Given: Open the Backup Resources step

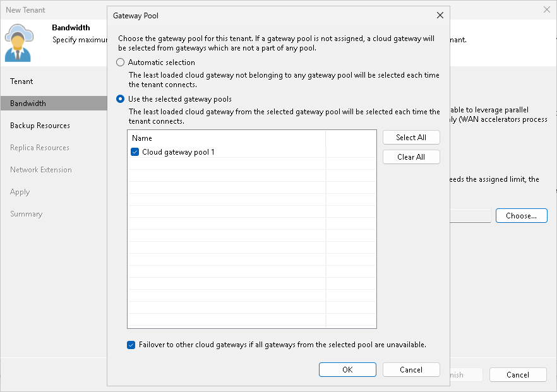Looking at the screenshot, I should pyautogui.click(x=39, y=125).
